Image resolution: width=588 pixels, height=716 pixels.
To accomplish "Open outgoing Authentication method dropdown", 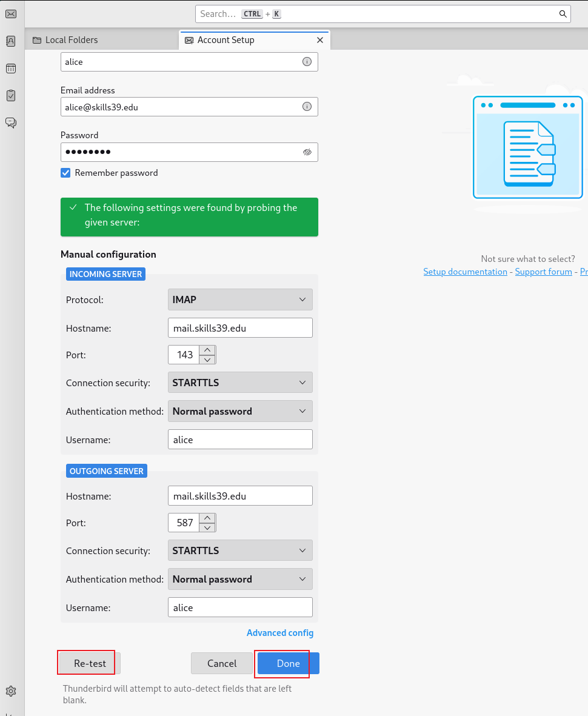I will [240, 579].
